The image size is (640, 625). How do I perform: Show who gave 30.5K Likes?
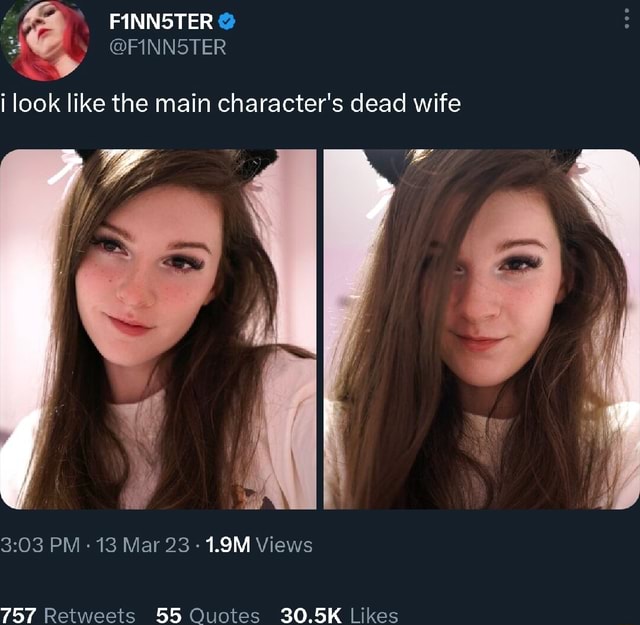[339, 615]
